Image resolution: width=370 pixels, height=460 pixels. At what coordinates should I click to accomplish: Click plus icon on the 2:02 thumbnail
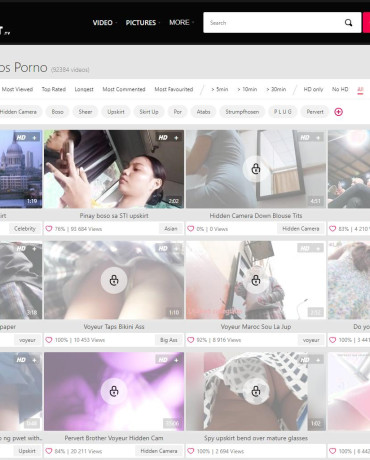pyautogui.click(x=176, y=138)
